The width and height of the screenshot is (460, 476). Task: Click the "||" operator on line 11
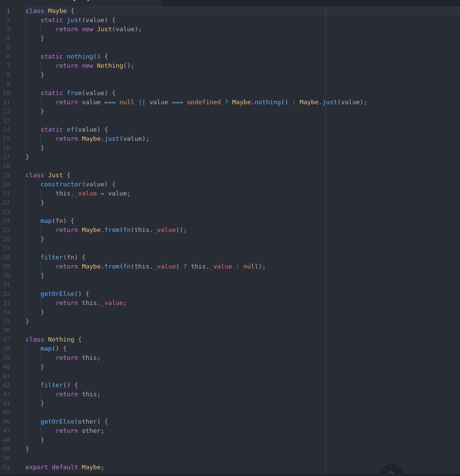(142, 102)
